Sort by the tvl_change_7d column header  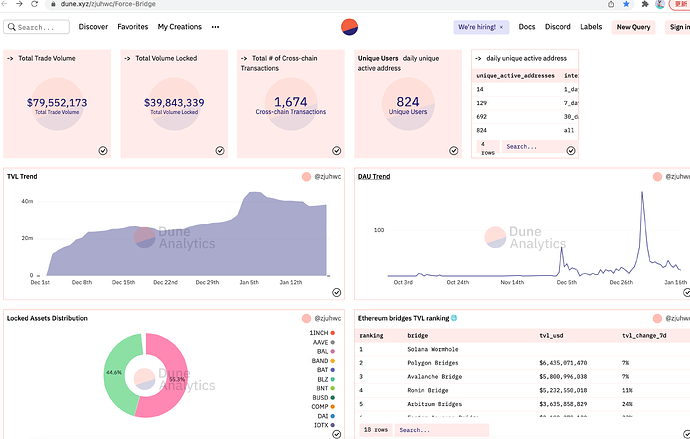point(644,336)
